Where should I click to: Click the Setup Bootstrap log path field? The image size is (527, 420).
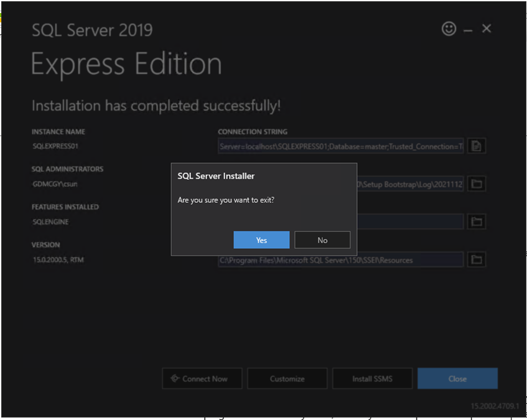coord(411,184)
